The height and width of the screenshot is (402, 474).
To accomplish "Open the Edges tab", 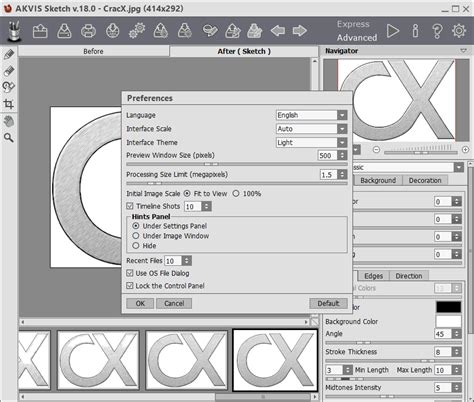I will (373, 276).
